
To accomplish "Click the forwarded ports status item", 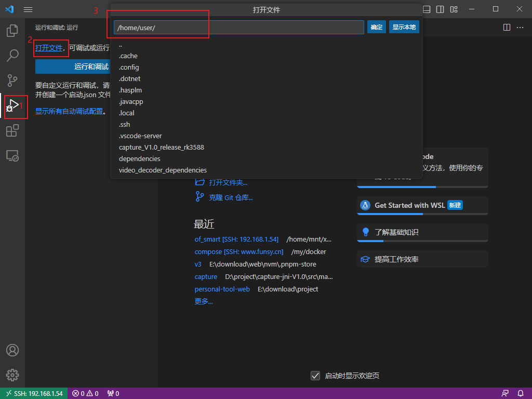I will [113, 393].
